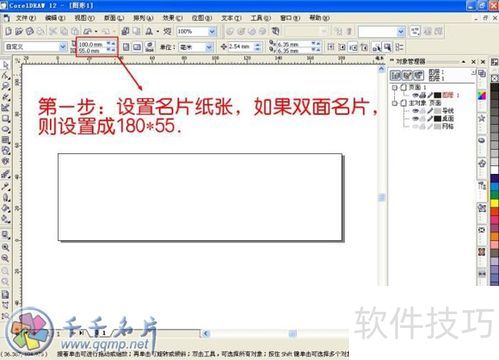Select the 图层 1 layer name
499x360 pixels.
[451, 95]
